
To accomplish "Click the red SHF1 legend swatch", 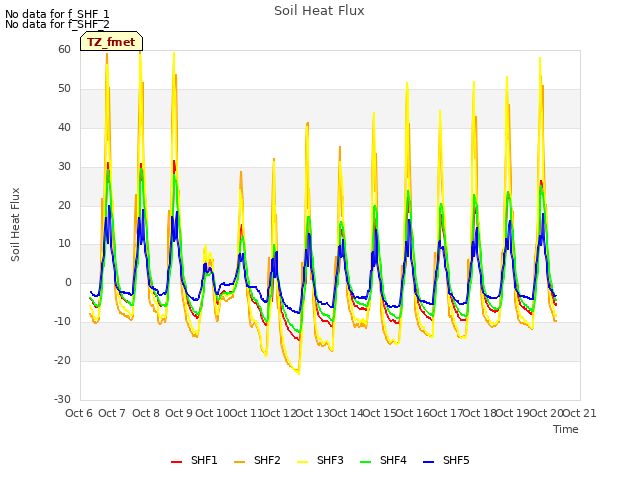I will [x=176, y=461].
